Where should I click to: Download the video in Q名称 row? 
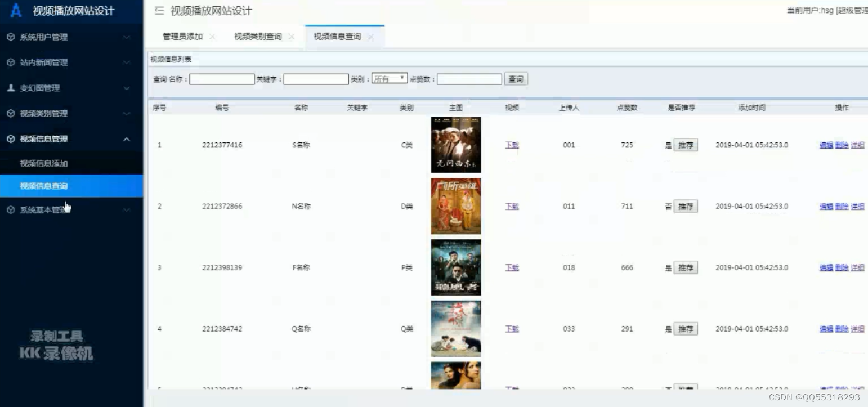(512, 329)
